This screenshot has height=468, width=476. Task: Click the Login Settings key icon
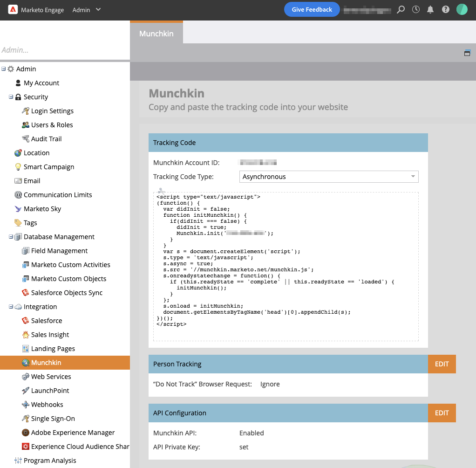coord(26,111)
